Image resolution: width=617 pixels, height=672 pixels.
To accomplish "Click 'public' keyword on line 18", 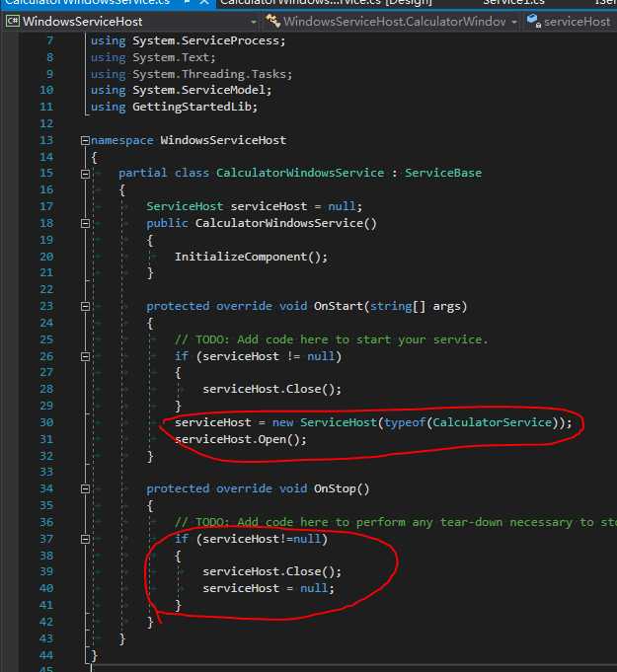I will point(167,223).
